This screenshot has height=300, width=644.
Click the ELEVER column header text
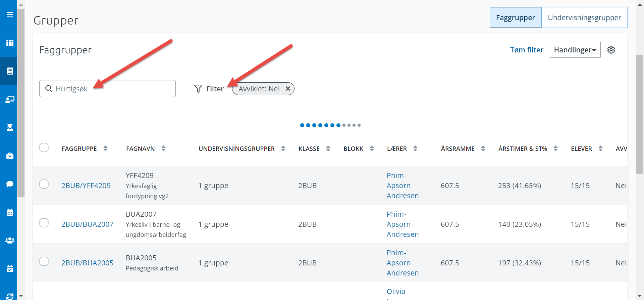click(x=582, y=148)
